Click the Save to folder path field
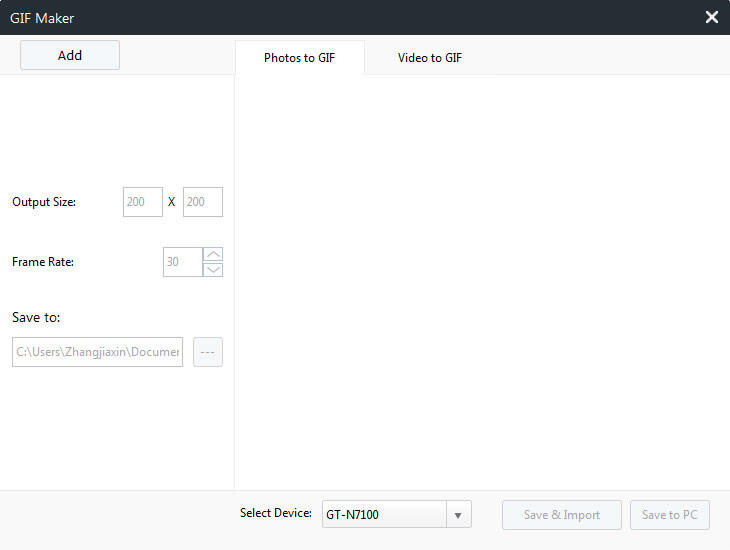Screen dimensions: 730x550 (97, 352)
